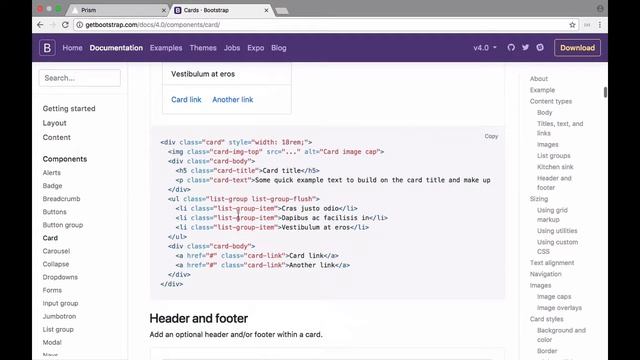Select the Cards · Bootstrap tab
The width and height of the screenshot is (640, 360).
[220, 10]
